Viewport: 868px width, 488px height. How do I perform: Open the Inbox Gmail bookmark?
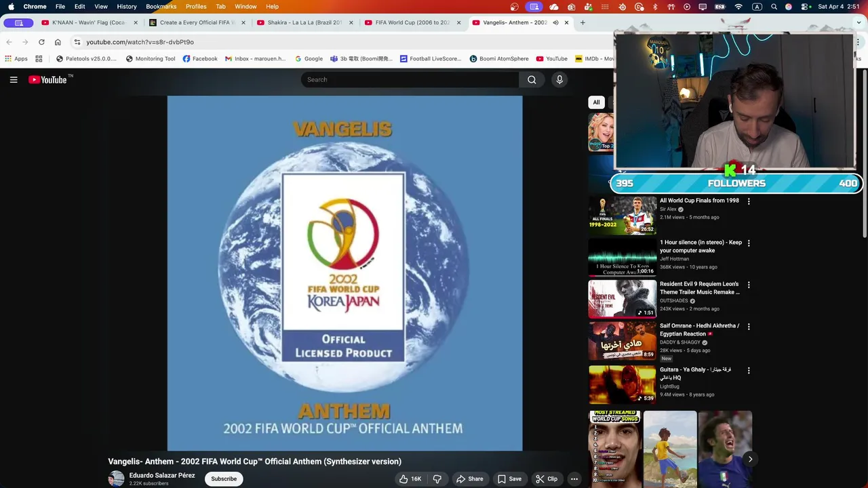[255, 59]
